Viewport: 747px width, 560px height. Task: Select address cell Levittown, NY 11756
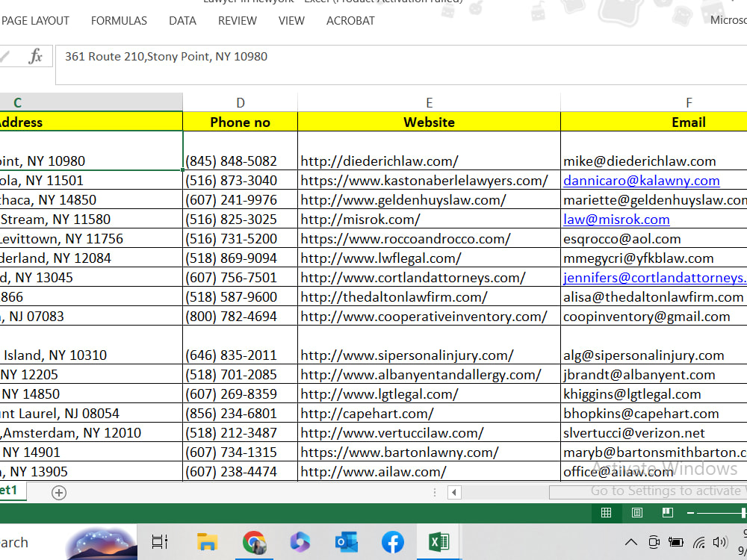(x=91, y=239)
